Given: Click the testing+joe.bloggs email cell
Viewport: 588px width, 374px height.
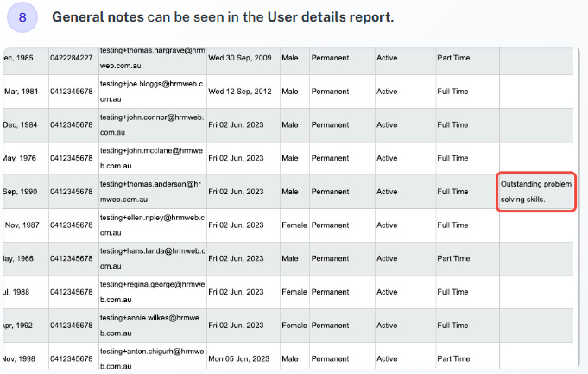Looking at the screenshot, I should (153, 92).
